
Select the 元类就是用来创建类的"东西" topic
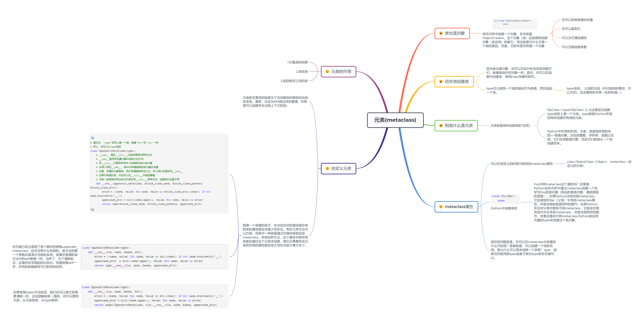511,126
